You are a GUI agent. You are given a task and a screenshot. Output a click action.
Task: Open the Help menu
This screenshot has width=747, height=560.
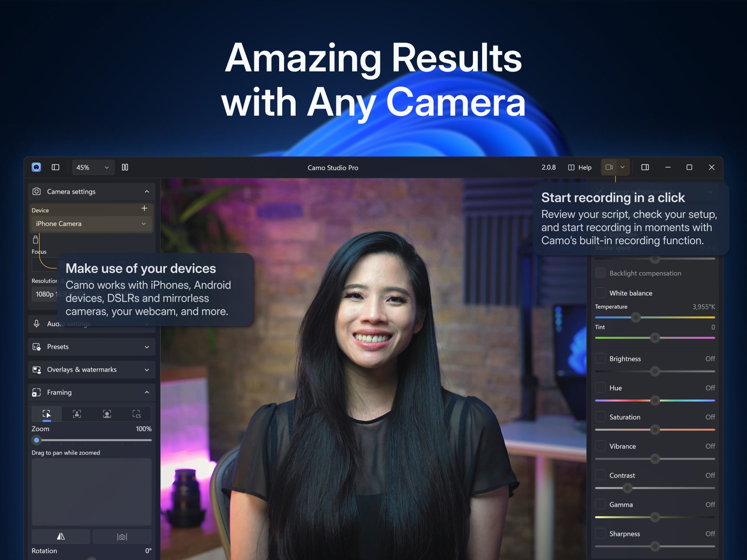pos(580,167)
